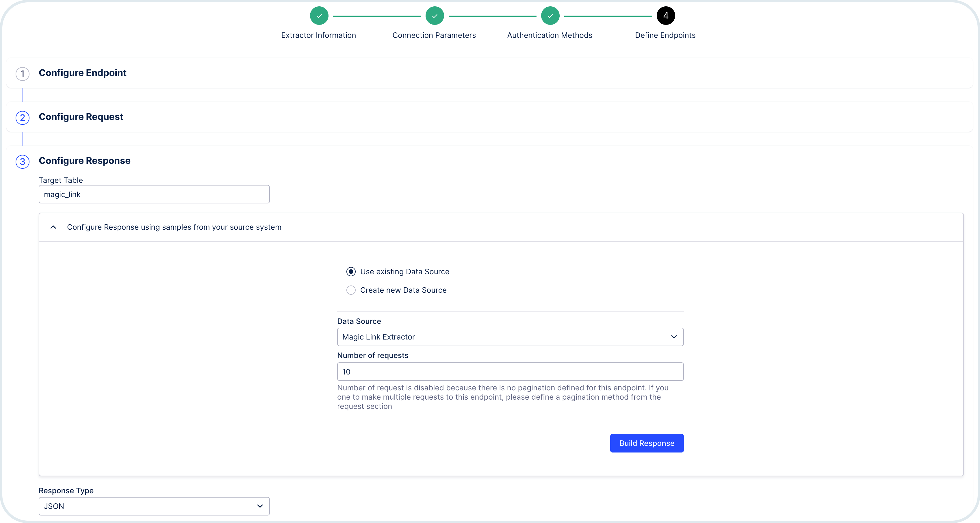Click the 'Use existing Data Source' label text

pyautogui.click(x=405, y=272)
